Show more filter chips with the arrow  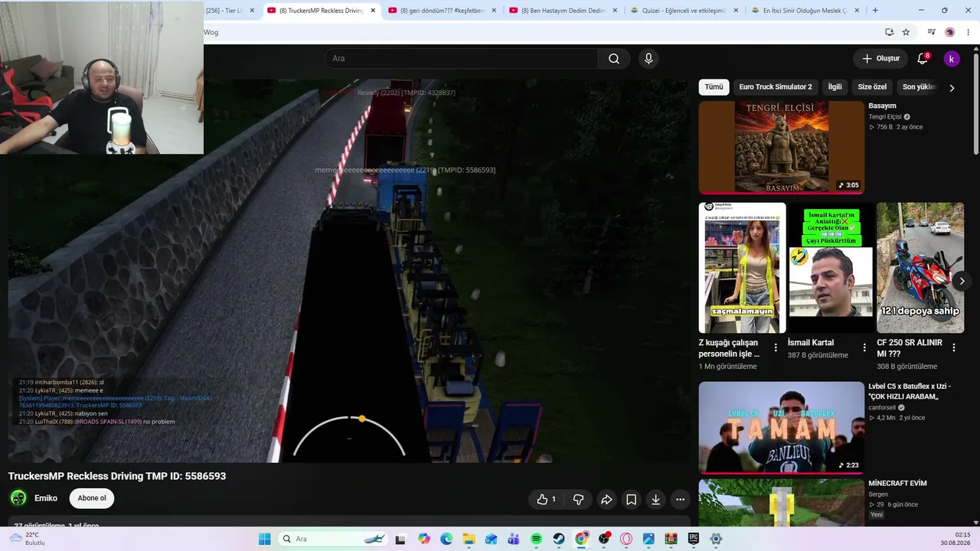coord(952,88)
